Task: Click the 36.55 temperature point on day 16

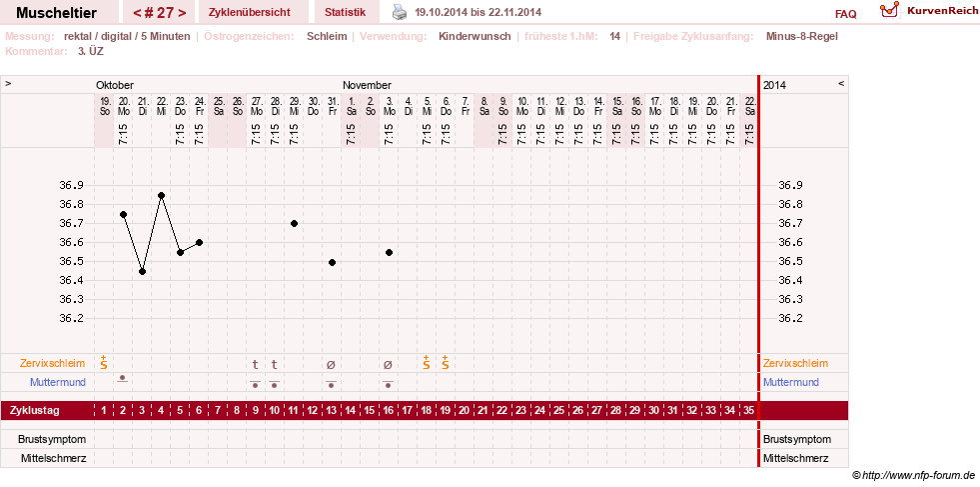Action: point(389,252)
